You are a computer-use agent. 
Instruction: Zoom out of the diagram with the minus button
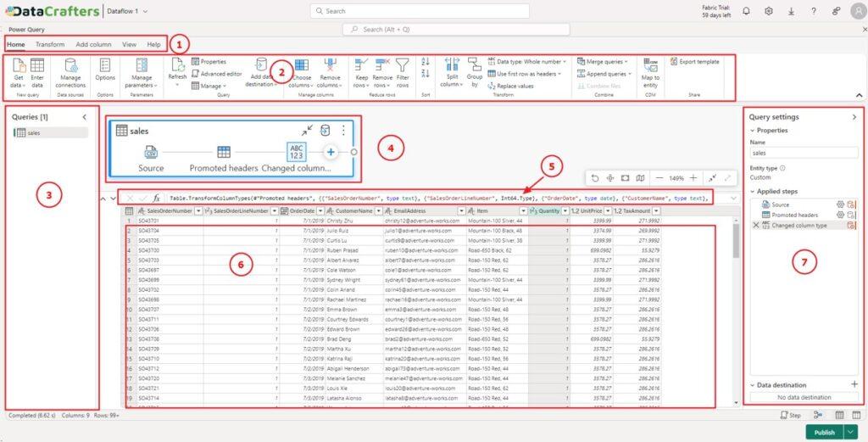[659, 178]
